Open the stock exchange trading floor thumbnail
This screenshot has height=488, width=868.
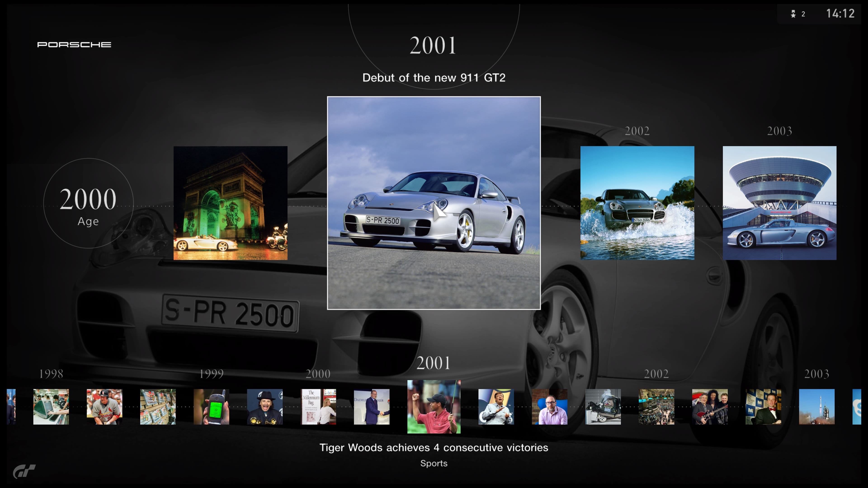tap(656, 407)
